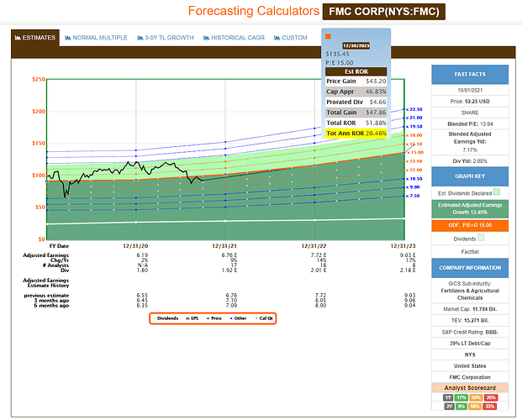Click the x 21.00 multiple label

tap(414, 118)
